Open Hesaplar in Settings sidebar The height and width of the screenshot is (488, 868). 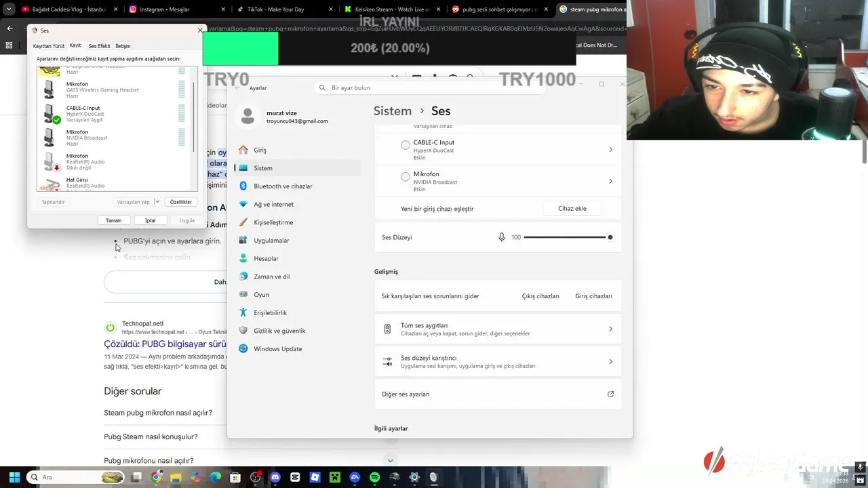click(298, 258)
